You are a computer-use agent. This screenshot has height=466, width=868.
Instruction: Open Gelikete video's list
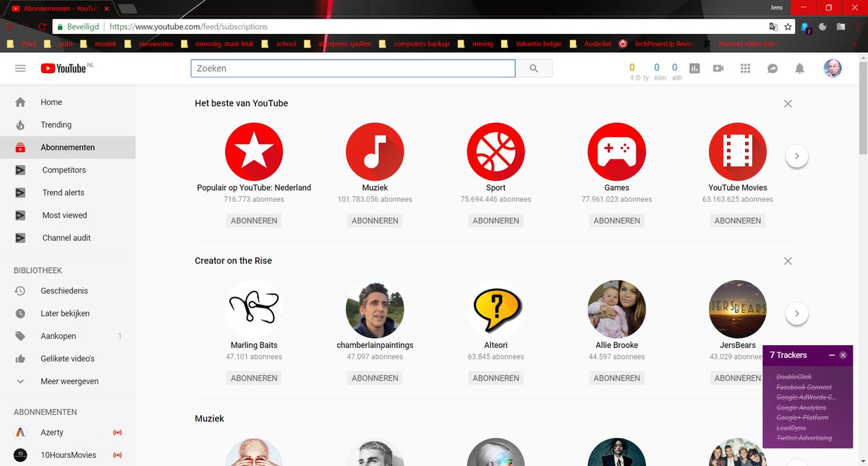pos(67,358)
